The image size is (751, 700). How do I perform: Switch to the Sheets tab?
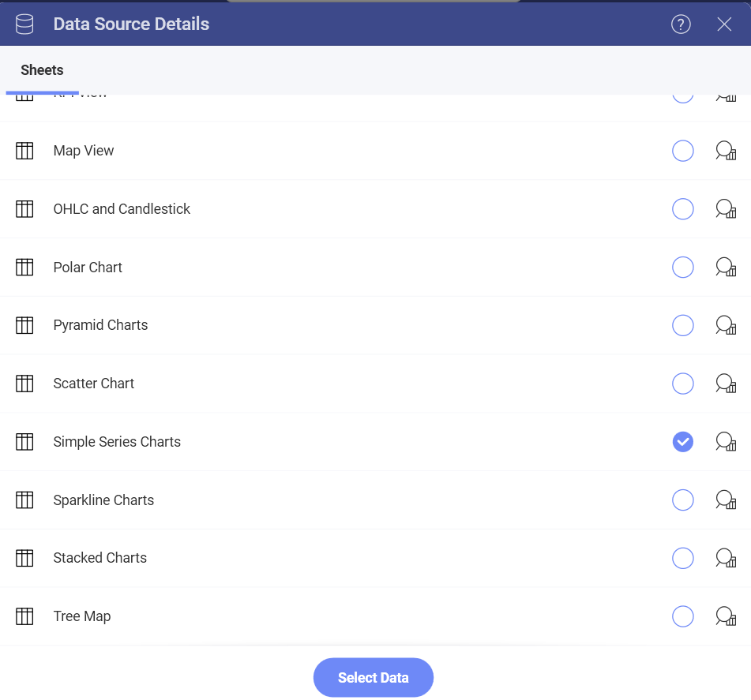click(42, 70)
